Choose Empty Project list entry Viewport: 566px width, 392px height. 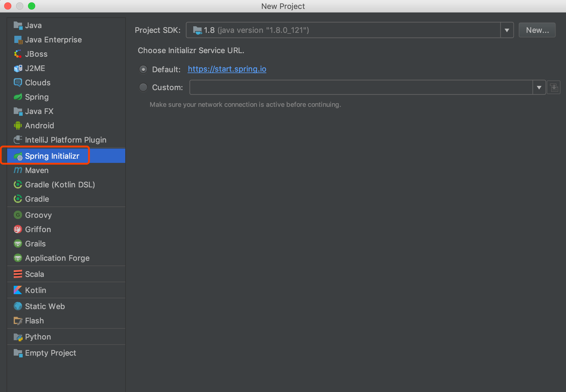[66, 353]
